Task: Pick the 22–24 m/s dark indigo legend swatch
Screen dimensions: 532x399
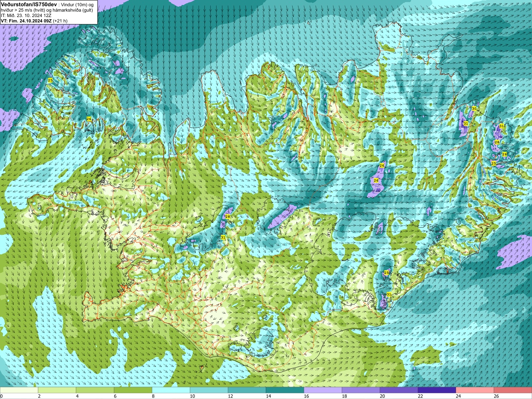Action: (437, 390)
